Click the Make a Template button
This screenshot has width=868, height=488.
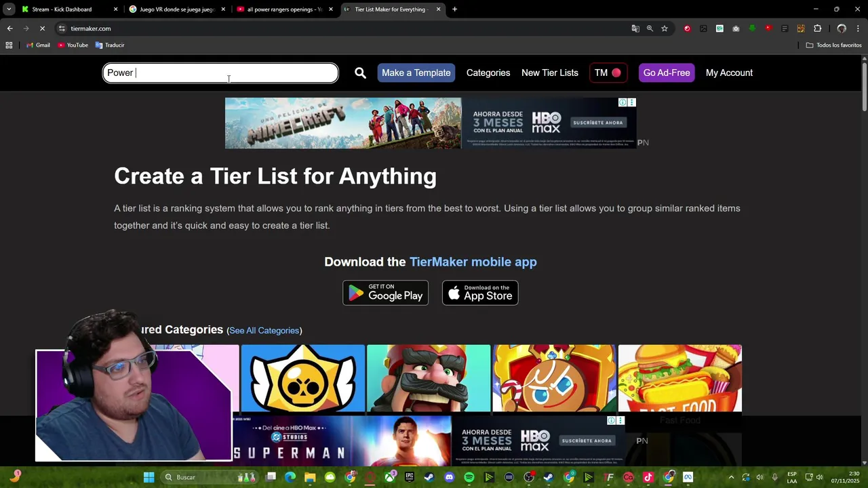[416, 73]
